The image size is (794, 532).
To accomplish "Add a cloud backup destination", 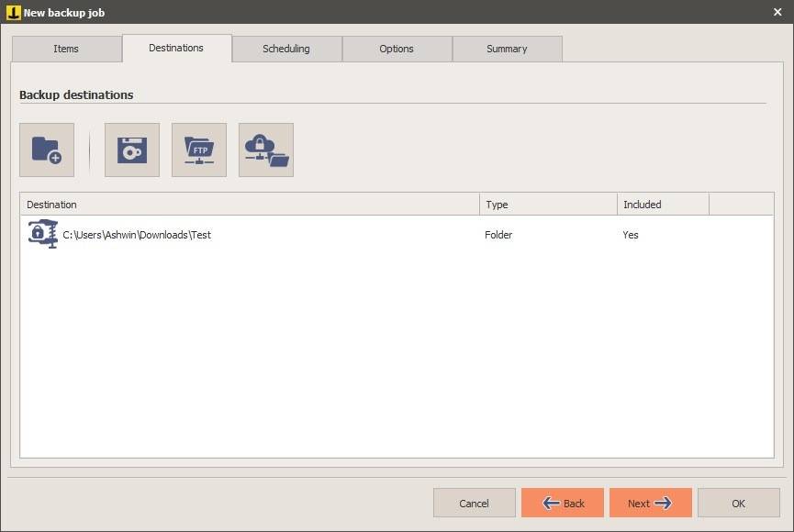I will tap(265, 150).
